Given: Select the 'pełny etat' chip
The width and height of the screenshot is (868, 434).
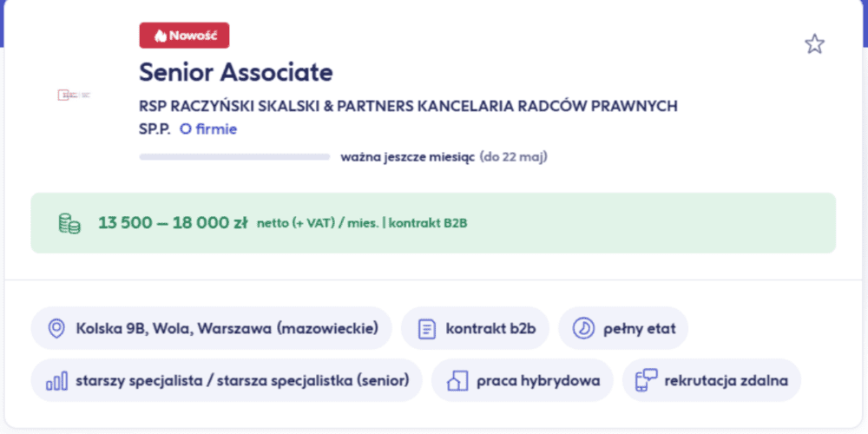Looking at the screenshot, I should (x=623, y=328).
